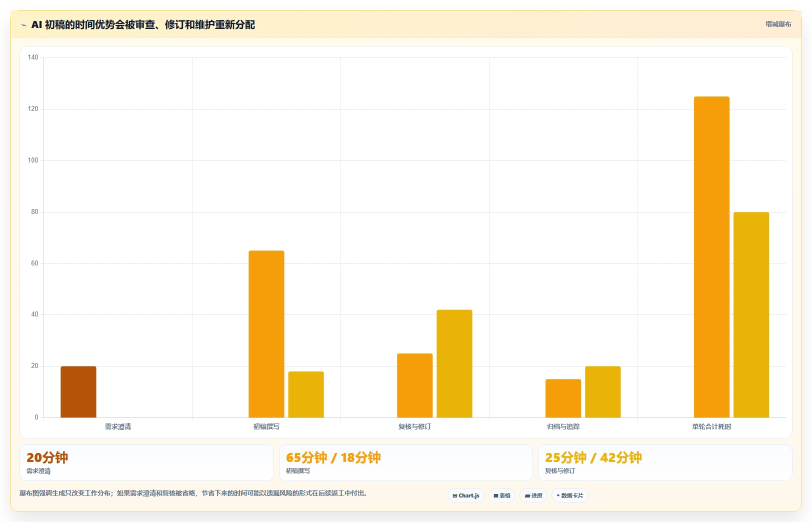This screenshot has height=522, width=812.
Task: Click the 100 y-axis tick label
Action: click(33, 160)
